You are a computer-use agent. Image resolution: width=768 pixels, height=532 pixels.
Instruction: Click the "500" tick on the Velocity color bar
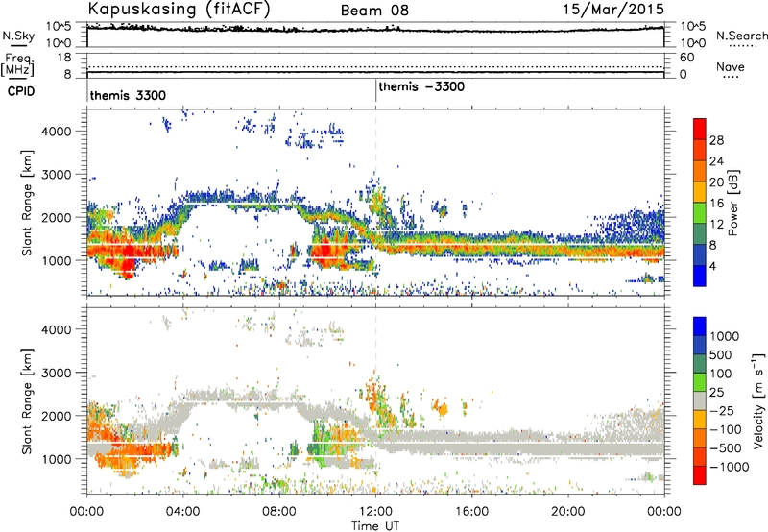click(x=719, y=354)
